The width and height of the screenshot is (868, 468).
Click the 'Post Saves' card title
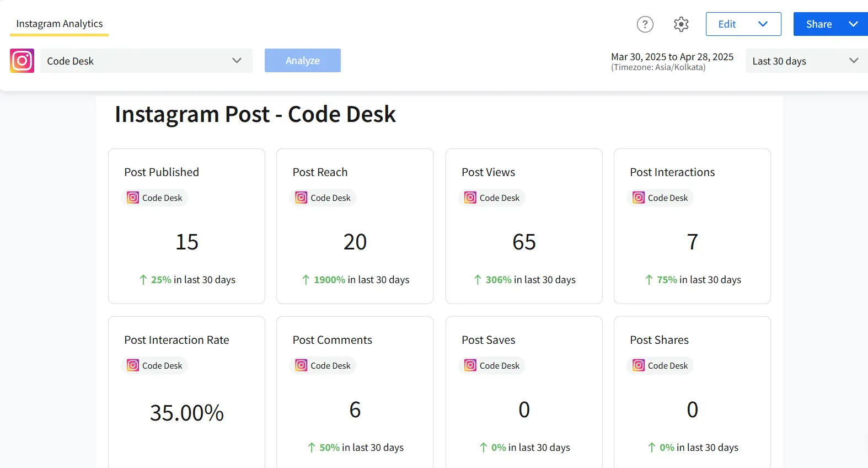coord(489,340)
